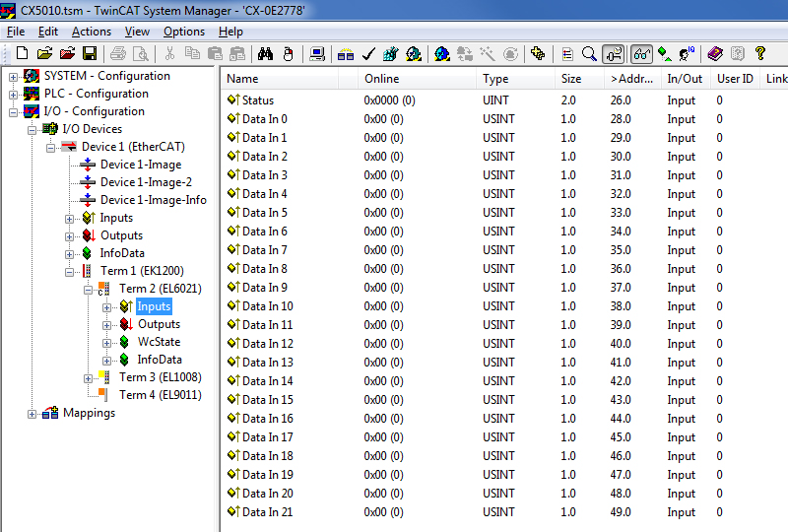
Task: Click the Check Configuration checkmark icon
Action: pos(368,53)
